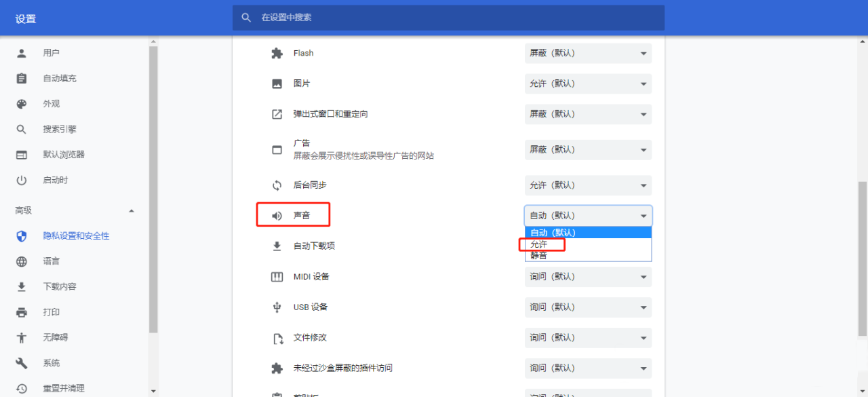Click the MIDI 设备 icon
Screen dimensions: 868x397
(x=277, y=276)
